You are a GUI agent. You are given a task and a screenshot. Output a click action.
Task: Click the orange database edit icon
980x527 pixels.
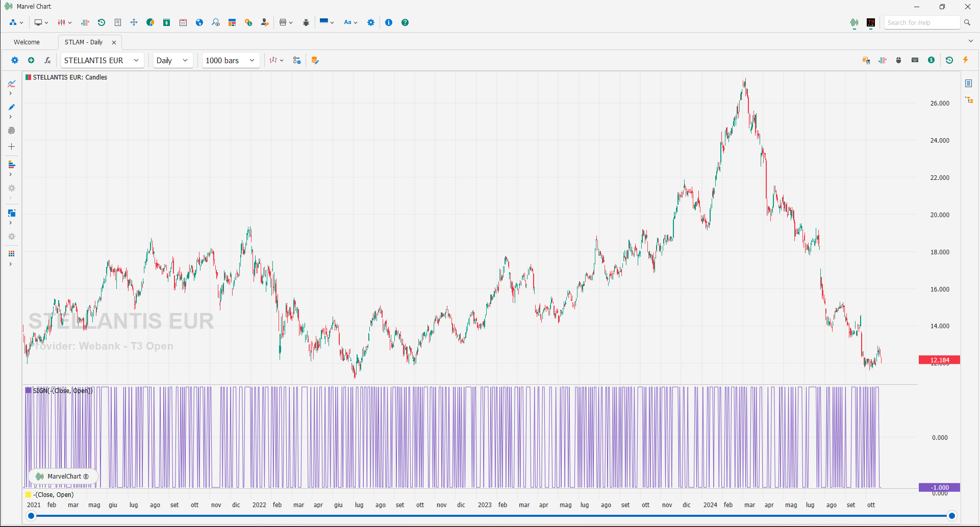pos(315,60)
